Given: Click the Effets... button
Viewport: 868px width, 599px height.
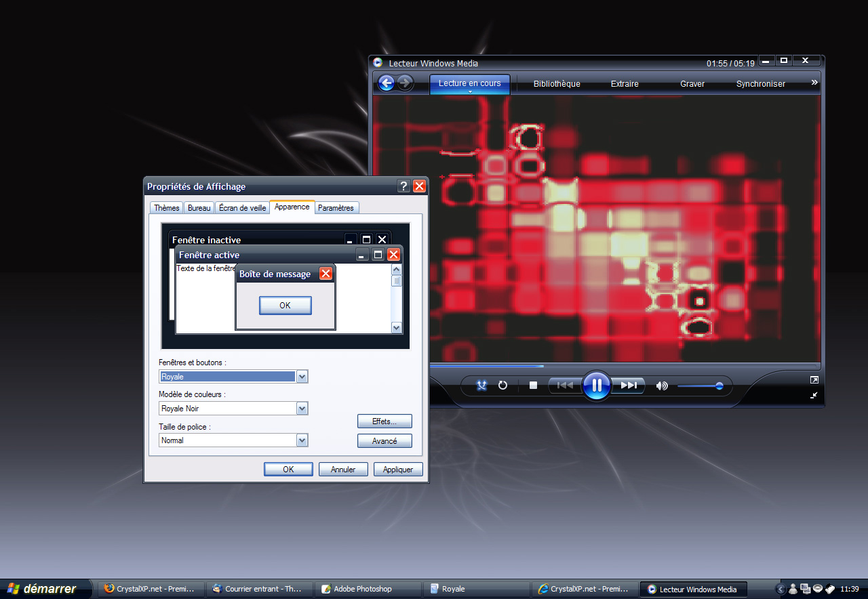Looking at the screenshot, I should coord(384,421).
